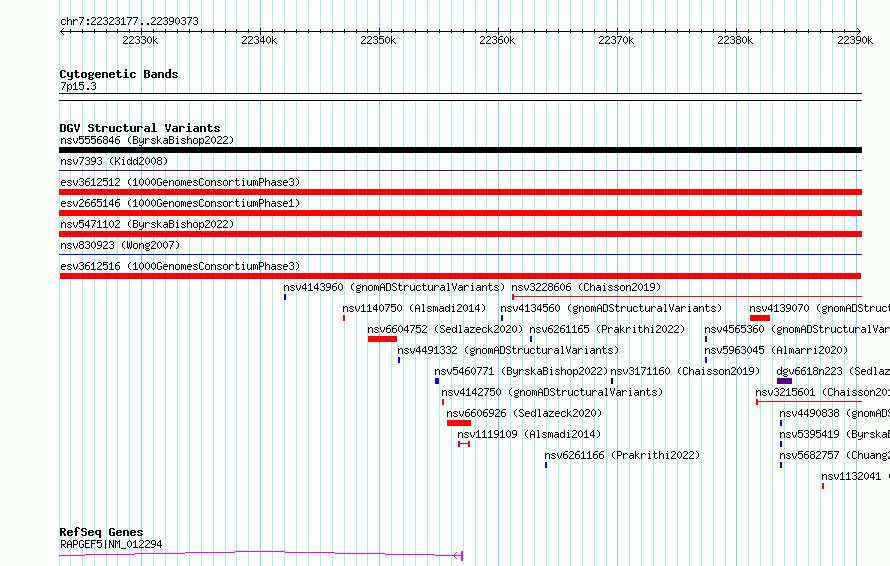Click the 22390k ruler position label
Viewport: 890px width, 566px height.
pyautogui.click(x=855, y=40)
